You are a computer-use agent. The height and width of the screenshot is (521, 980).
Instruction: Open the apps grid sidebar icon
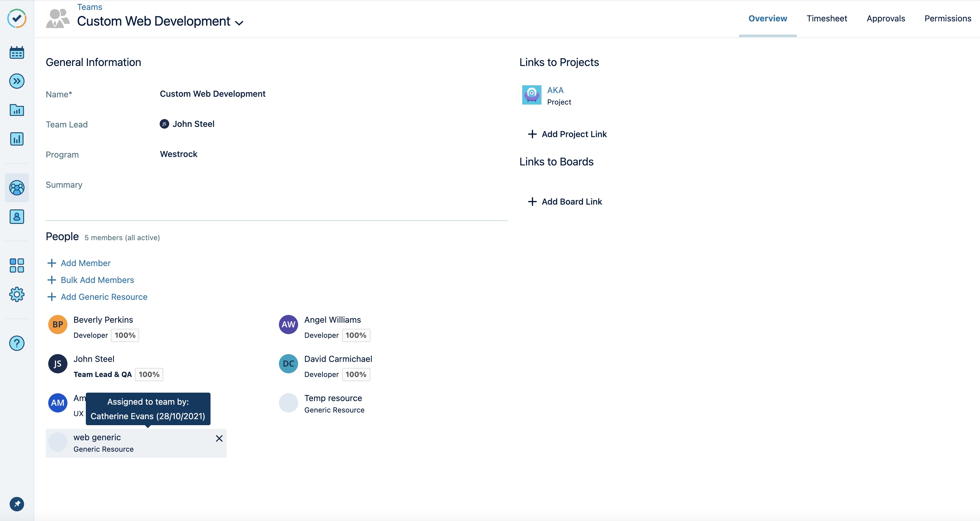click(17, 265)
